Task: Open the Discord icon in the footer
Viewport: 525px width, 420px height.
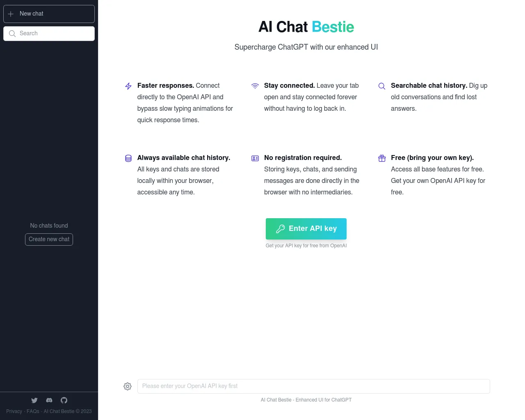Action: coord(49,400)
